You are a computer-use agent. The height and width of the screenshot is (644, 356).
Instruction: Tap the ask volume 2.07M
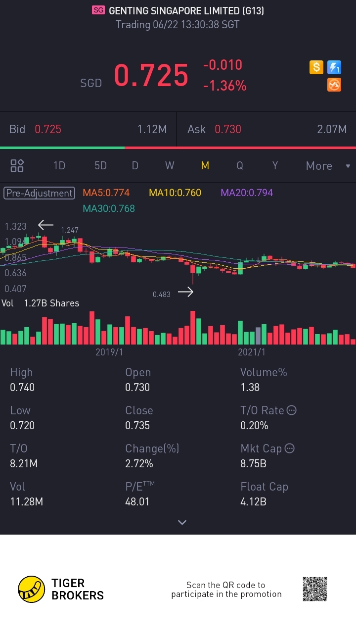click(332, 129)
